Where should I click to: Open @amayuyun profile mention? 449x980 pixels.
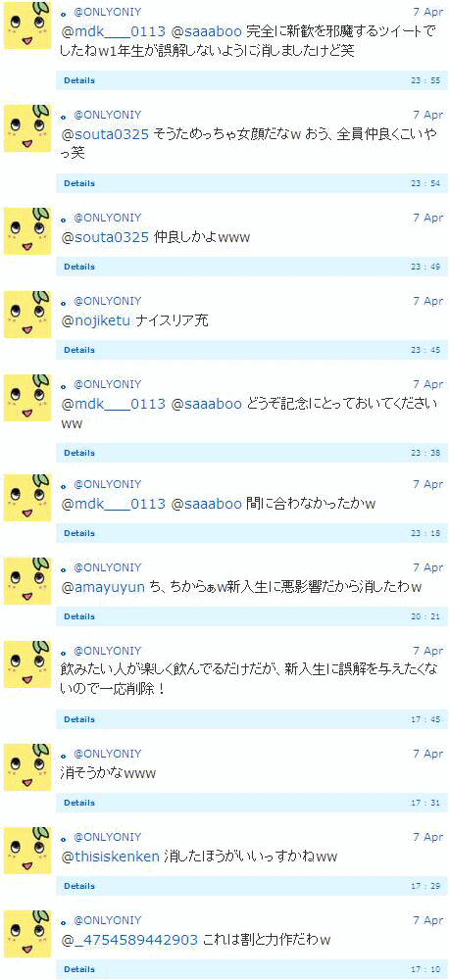[103, 587]
